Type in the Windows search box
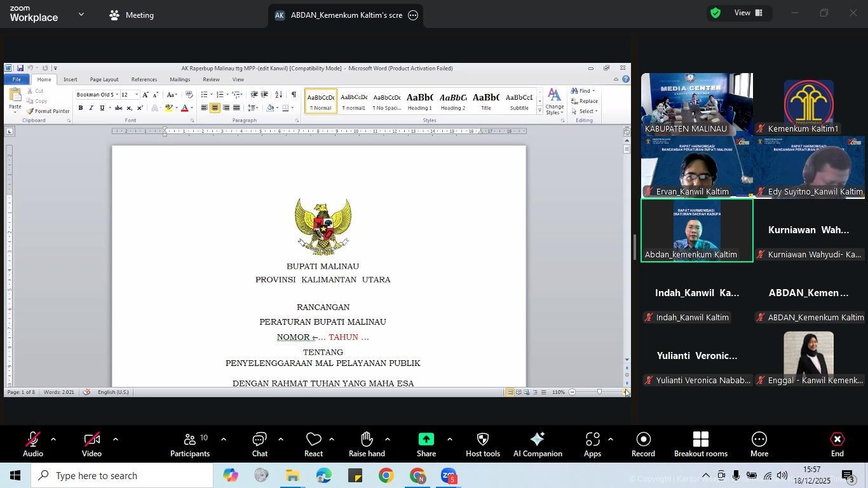The width and height of the screenshot is (868, 488). point(127,476)
